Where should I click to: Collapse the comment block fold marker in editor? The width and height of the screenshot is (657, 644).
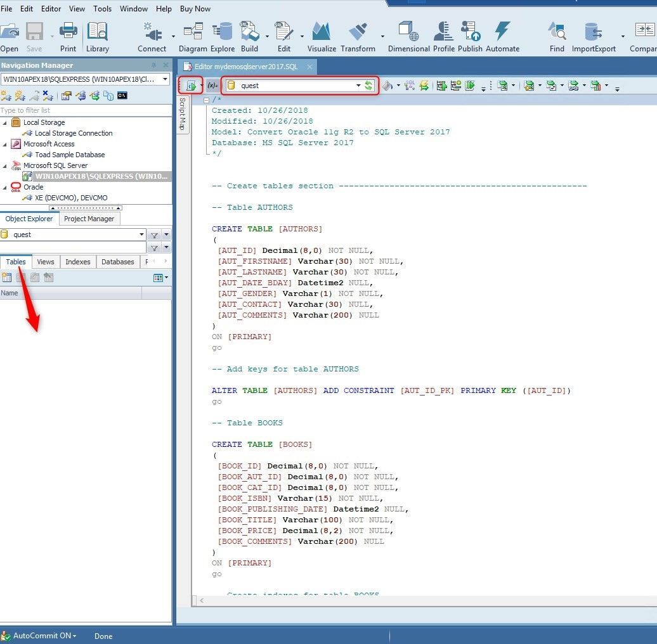pos(206,100)
